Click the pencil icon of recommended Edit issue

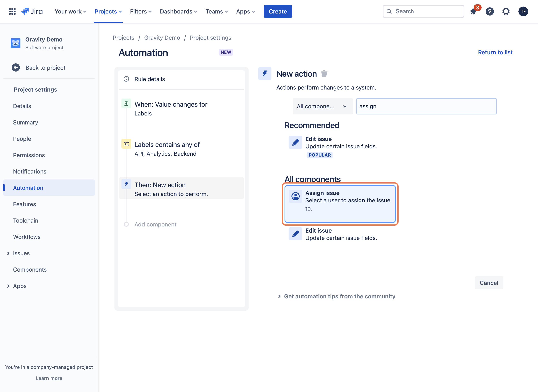pyautogui.click(x=295, y=142)
